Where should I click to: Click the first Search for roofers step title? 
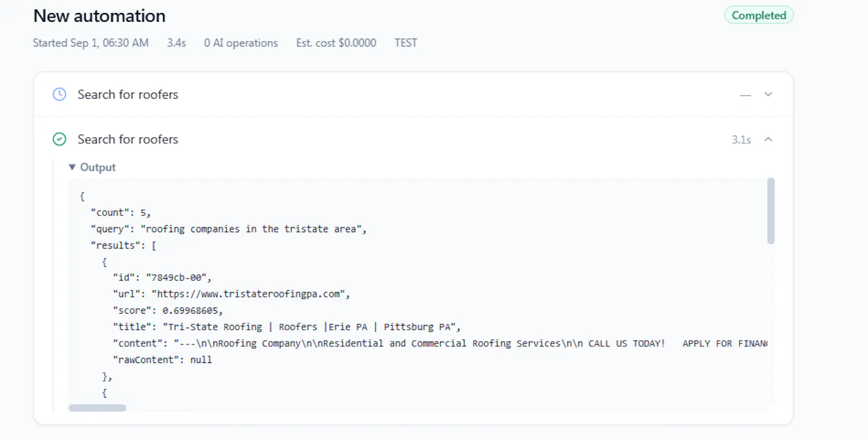[x=128, y=94]
